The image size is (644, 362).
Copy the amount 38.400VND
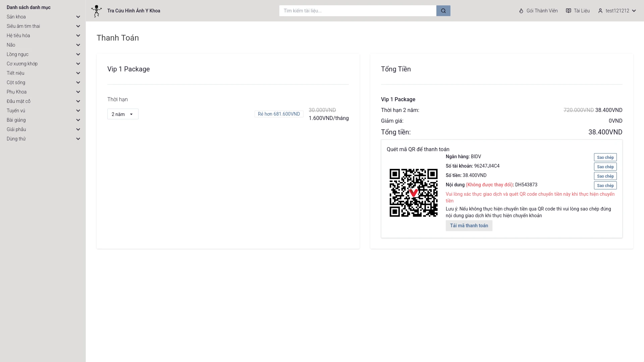point(605,176)
